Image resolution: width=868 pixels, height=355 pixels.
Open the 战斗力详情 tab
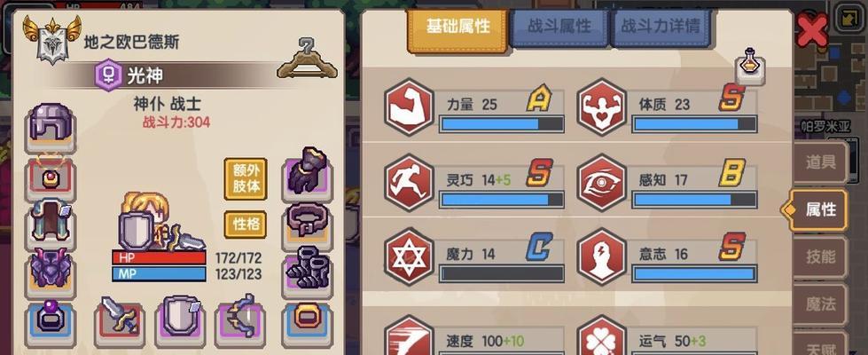(660, 27)
